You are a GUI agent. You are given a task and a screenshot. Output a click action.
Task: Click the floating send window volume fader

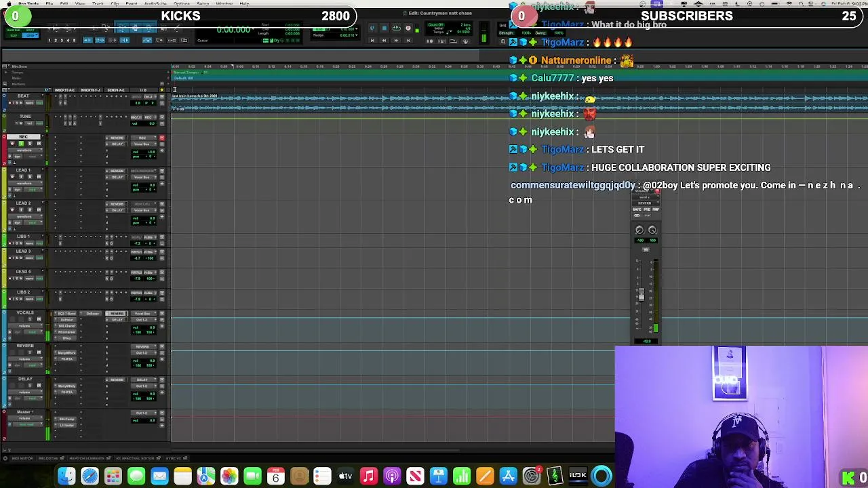pyautogui.click(x=641, y=295)
